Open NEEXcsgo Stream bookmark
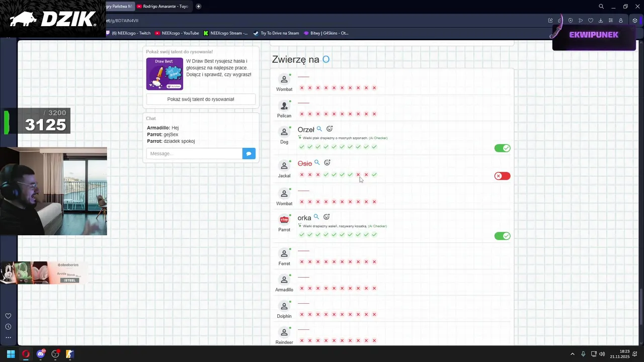 [225, 33]
